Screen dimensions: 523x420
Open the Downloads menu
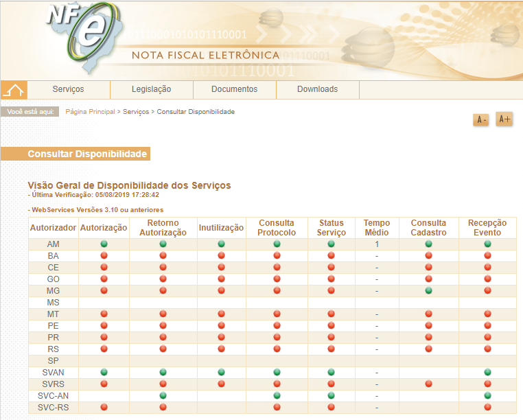click(x=318, y=89)
